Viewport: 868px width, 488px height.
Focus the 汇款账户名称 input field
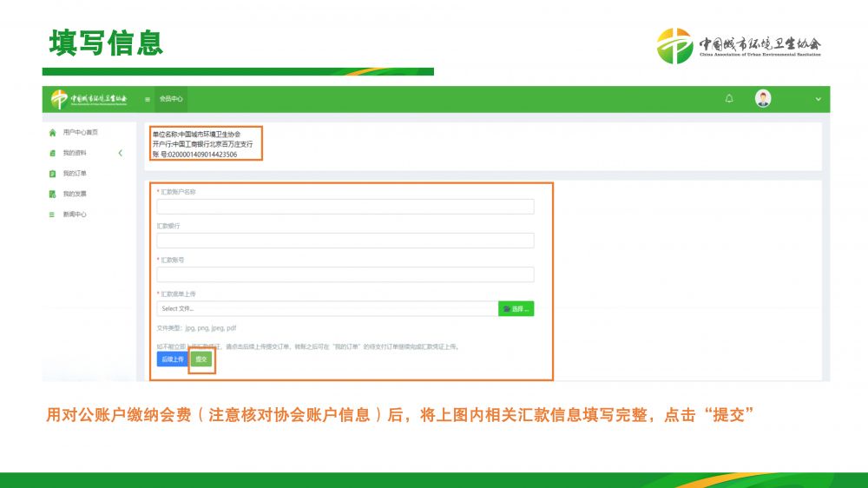pyautogui.click(x=345, y=207)
